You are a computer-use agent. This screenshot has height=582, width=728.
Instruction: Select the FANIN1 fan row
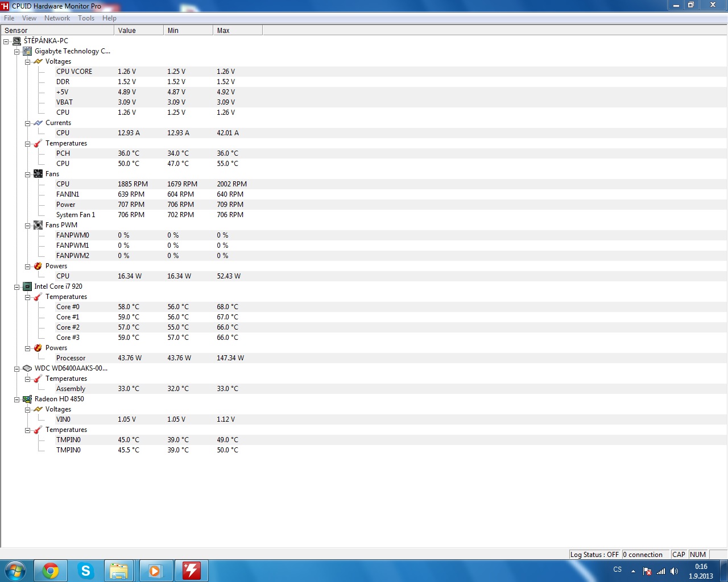(364, 194)
